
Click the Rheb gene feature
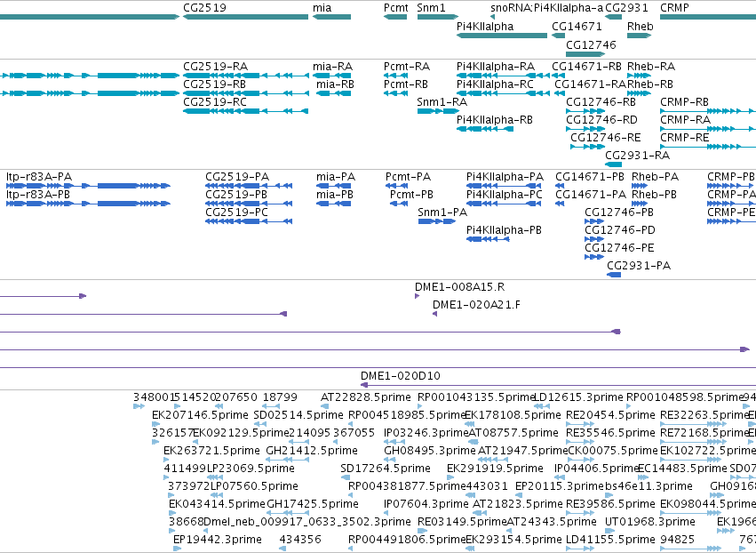(640, 36)
